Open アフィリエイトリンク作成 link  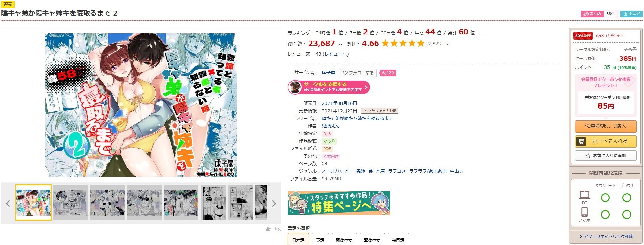(x=606, y=236)
